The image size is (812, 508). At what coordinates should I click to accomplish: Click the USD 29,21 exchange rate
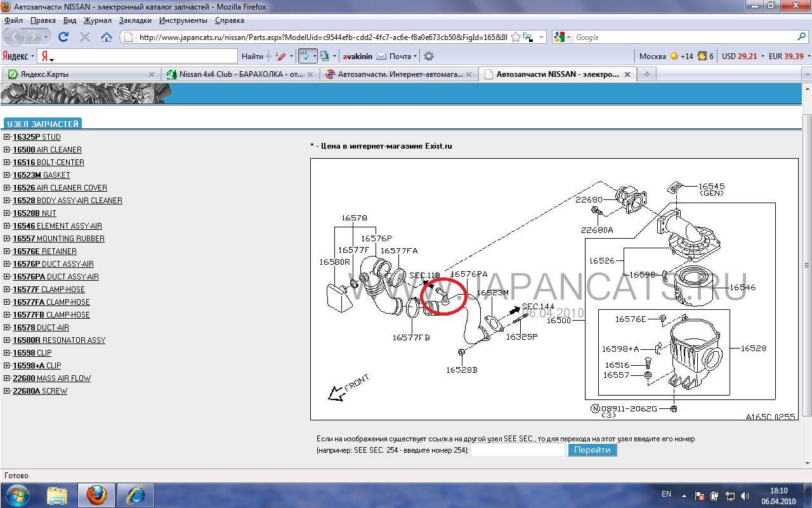pyautogui.click(x=739, y=56)
